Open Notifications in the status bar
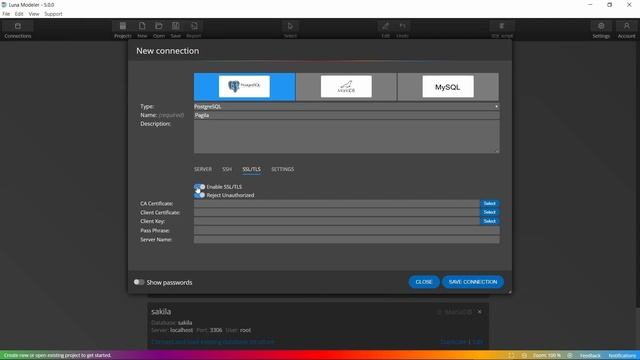 pyautogui.click(x=622, y=356)
